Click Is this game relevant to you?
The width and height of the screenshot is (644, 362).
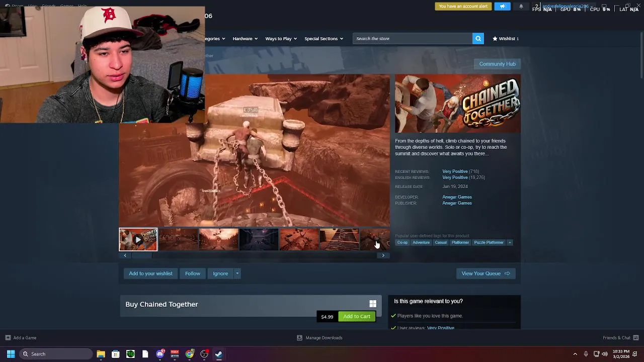[x=428, y=301]
